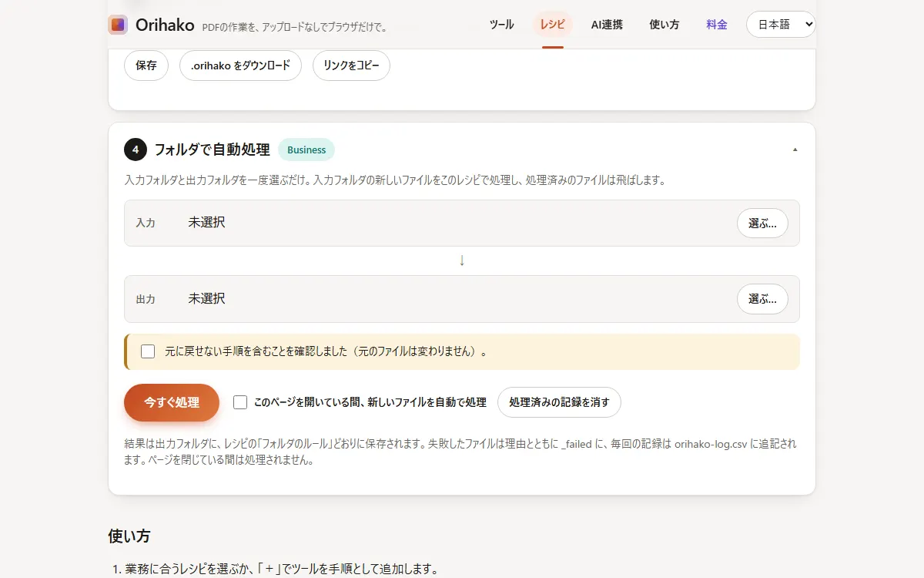Click 未選択 in the 入力 row

pyautogui.click(x=207, y=223)
